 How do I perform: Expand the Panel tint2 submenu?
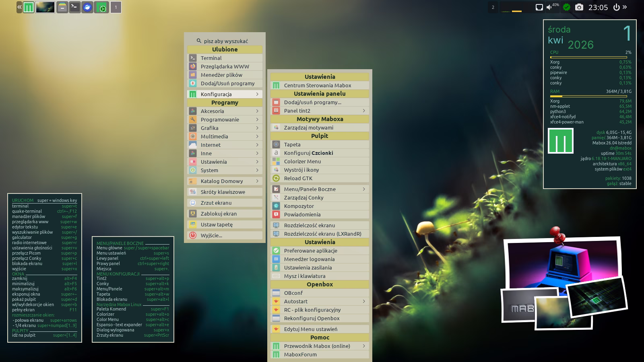[x=320, y=111]
